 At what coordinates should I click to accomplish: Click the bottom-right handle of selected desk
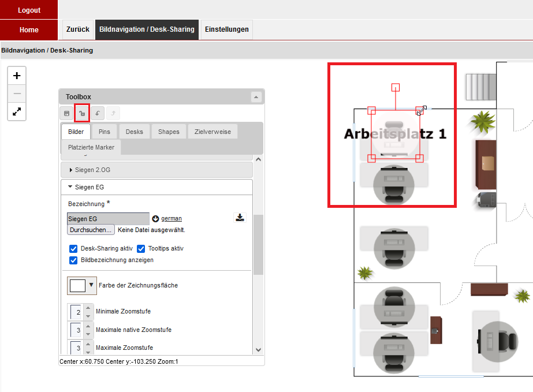419,158
